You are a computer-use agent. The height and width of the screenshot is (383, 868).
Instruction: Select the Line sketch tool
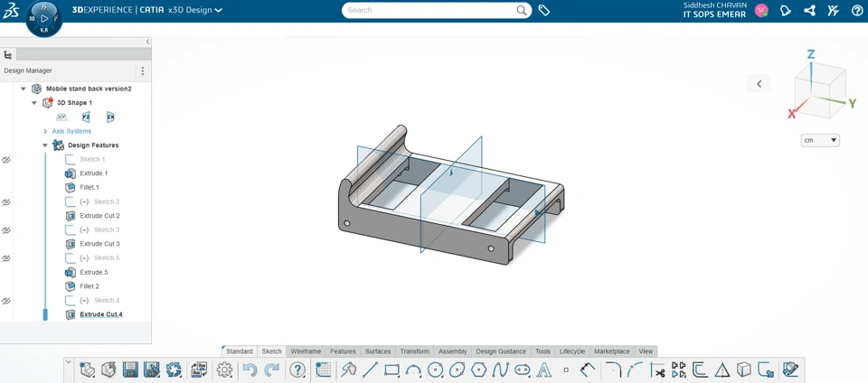[370, 369]
